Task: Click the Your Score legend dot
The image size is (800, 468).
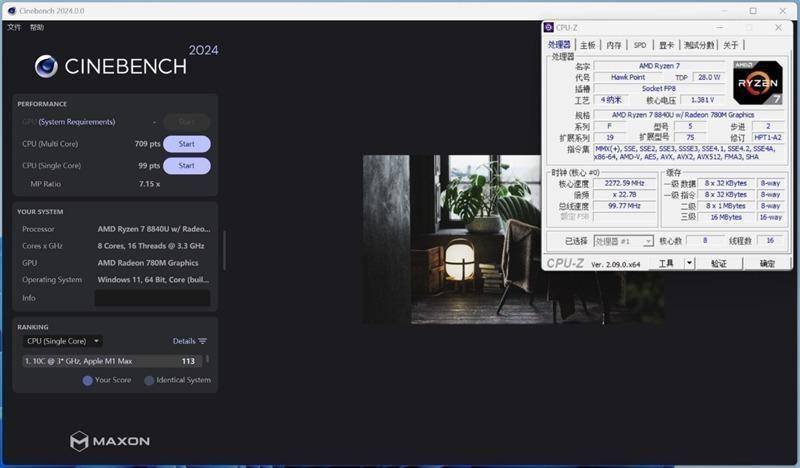Action: point(87,380)
